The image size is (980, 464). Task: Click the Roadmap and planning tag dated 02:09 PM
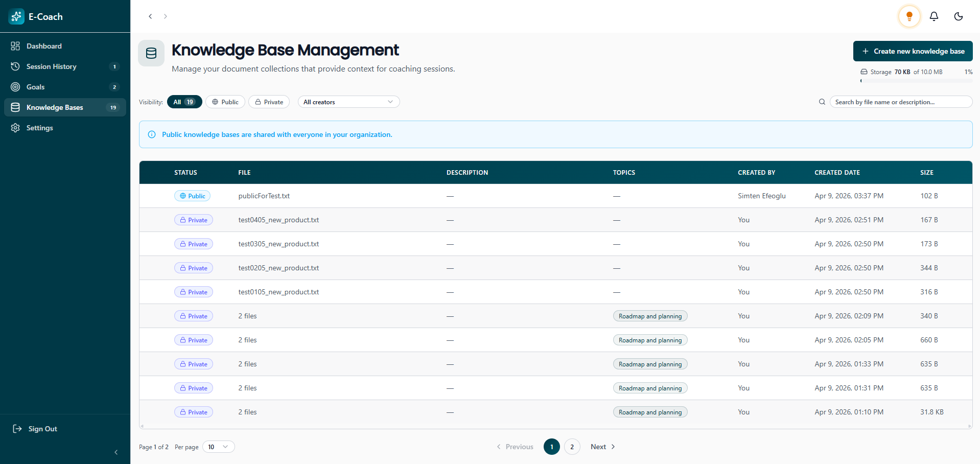click(x=650, y=316)
